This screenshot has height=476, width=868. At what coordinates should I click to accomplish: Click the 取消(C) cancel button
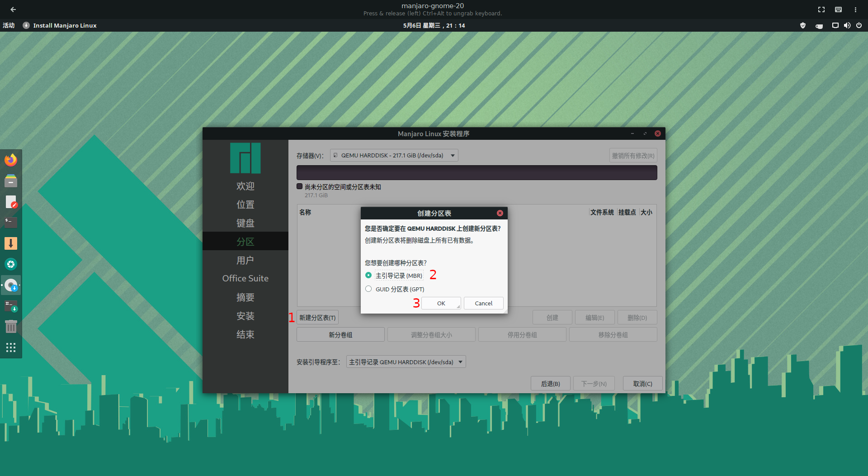coord(642,384)
